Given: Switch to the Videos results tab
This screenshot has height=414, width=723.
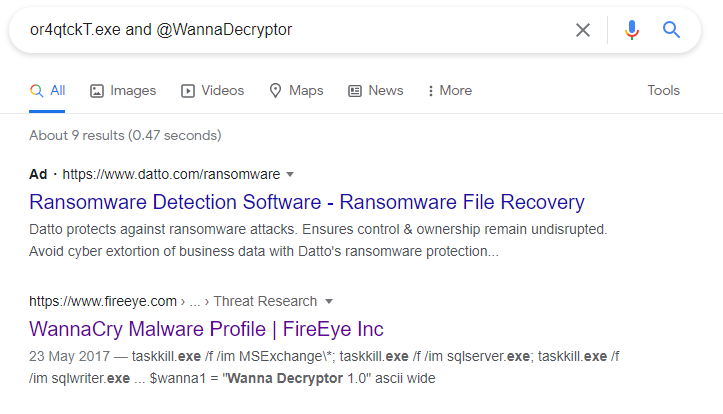Looking at the screenshot, I should 213,90.
